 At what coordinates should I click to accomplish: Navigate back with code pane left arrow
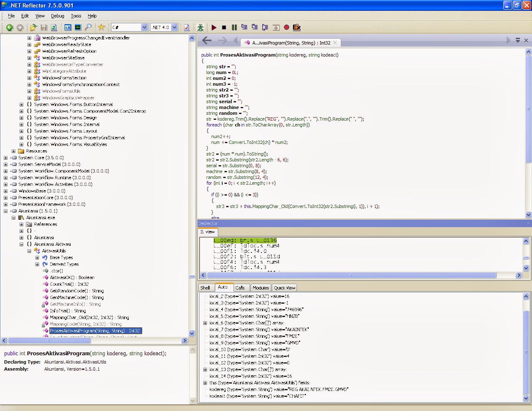[207, 40]
